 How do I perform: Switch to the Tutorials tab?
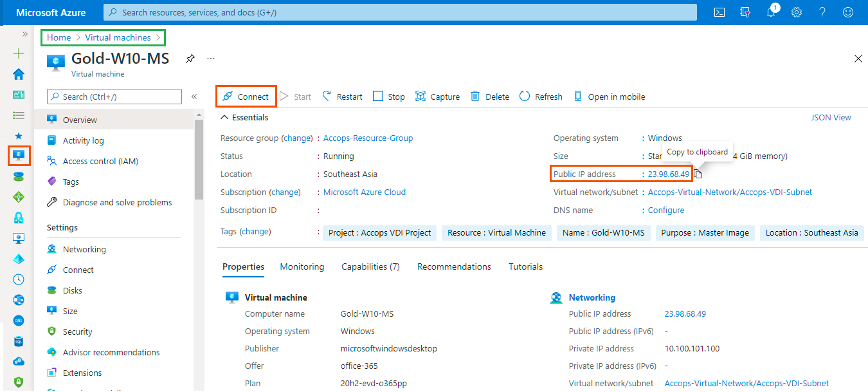(x=526, y=266)
